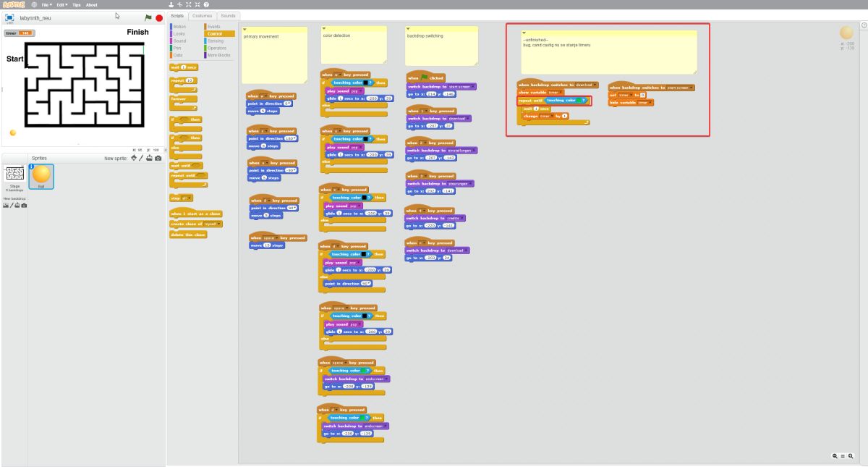This screenshot has width=868, height=467.
Task: Choose new sprite from library icon
Action: (x=133, y=158)
